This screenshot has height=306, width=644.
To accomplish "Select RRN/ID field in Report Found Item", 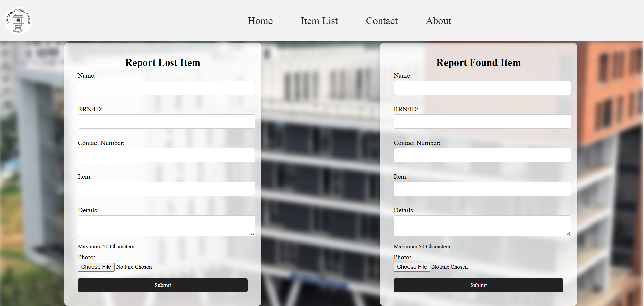I will pos(482,122).
